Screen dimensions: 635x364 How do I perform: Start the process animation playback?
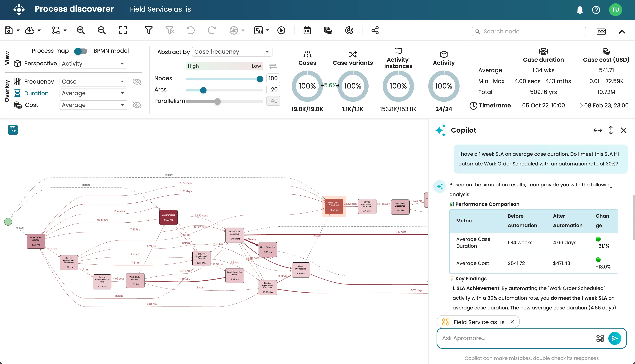281,30
